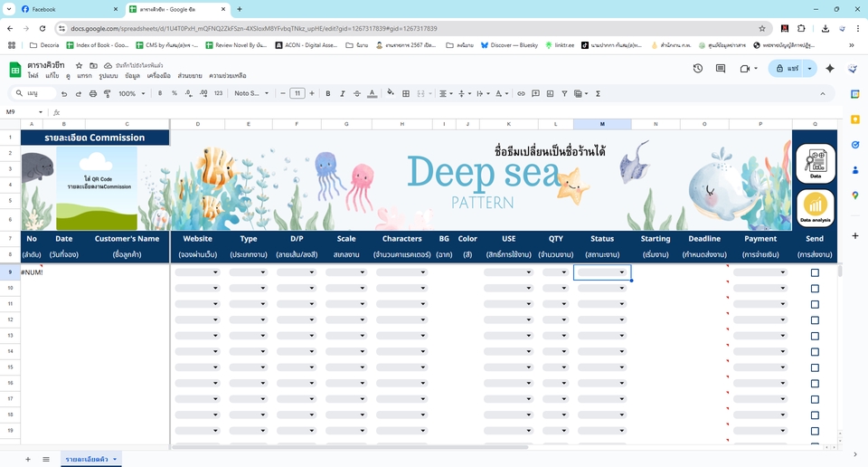Open the แทรก (Insert) menu
Viewport: 868px width, 467px height.
(85, 76)
